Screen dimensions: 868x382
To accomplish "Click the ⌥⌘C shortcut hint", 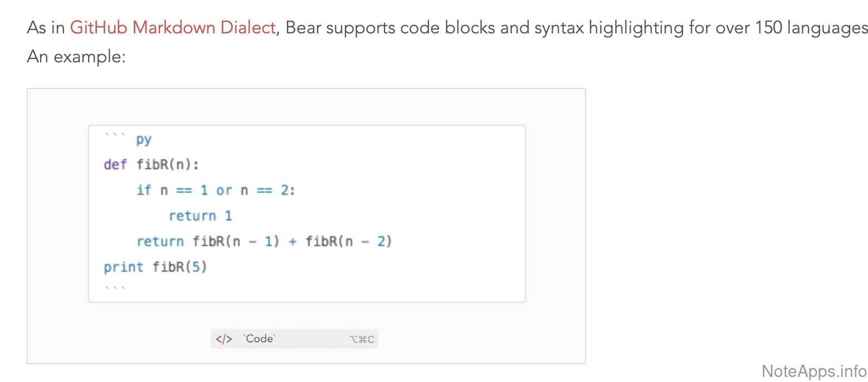I will click(362, 339).
